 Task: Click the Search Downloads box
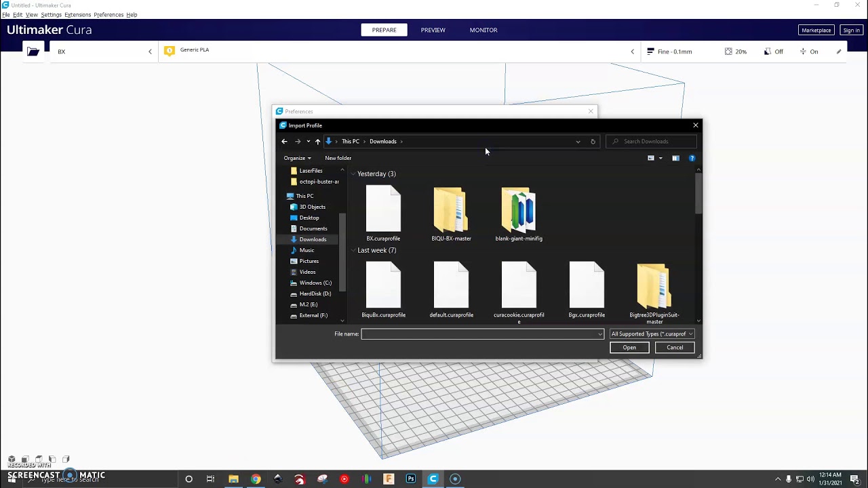[651, 142]
